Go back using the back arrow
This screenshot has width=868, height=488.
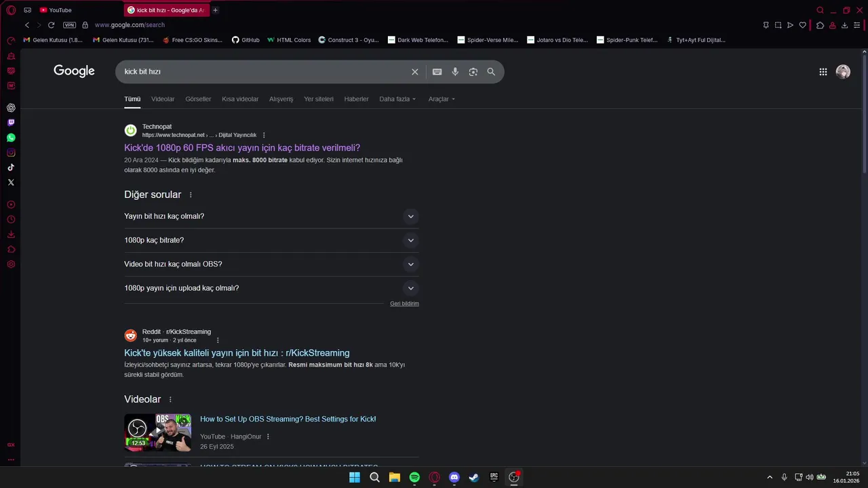tap(27, 25)
